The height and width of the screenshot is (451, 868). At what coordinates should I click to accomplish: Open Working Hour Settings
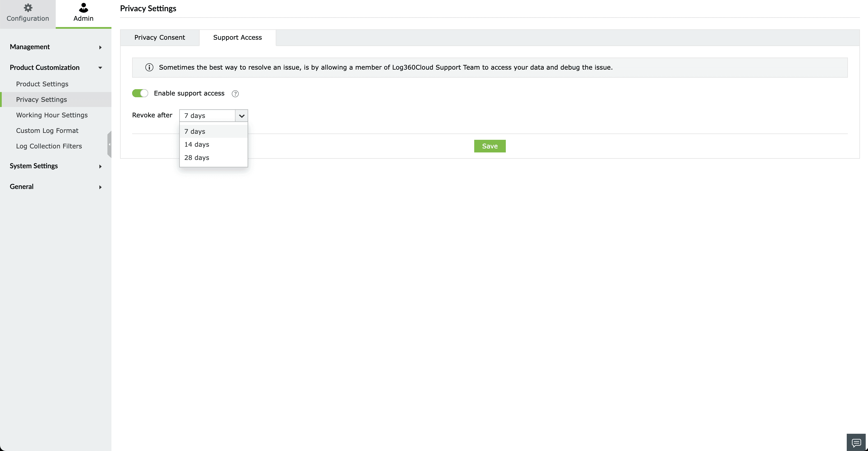tap(52, 115)
